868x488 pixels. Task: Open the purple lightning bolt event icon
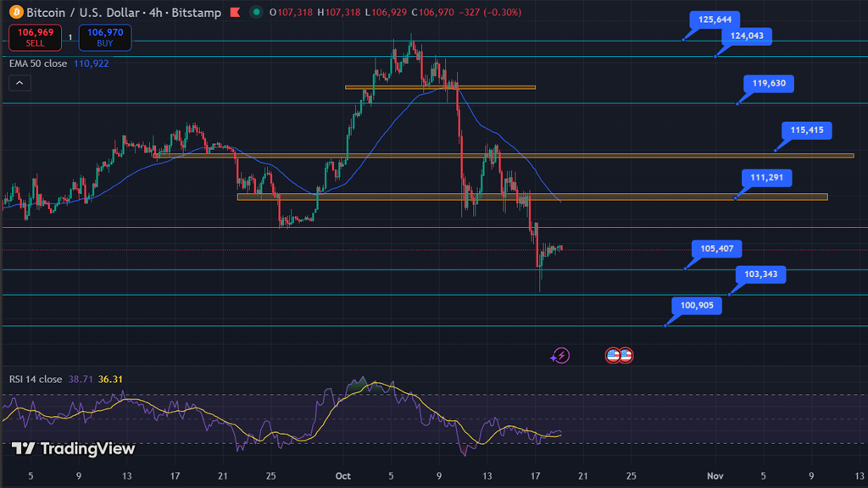coord(559,356)
